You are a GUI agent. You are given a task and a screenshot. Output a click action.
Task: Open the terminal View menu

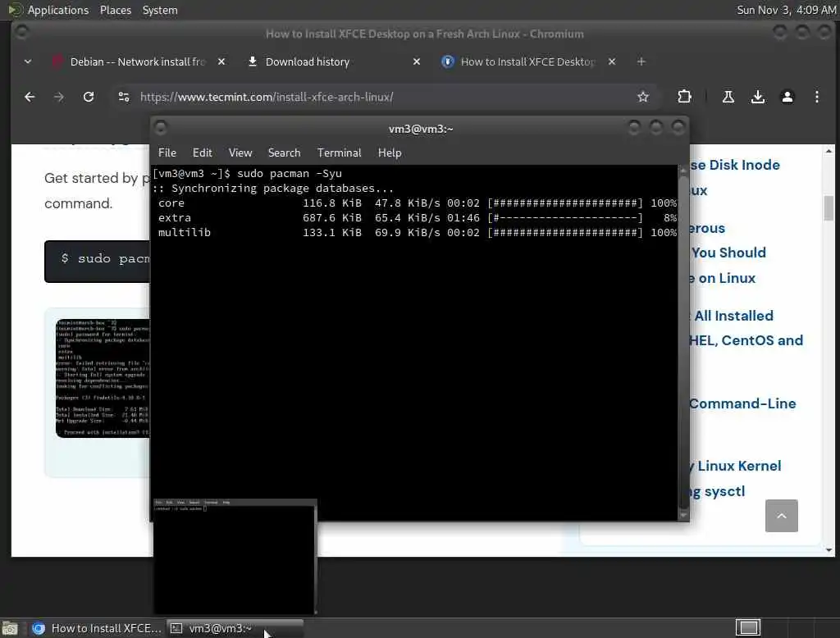click(240, 153)
